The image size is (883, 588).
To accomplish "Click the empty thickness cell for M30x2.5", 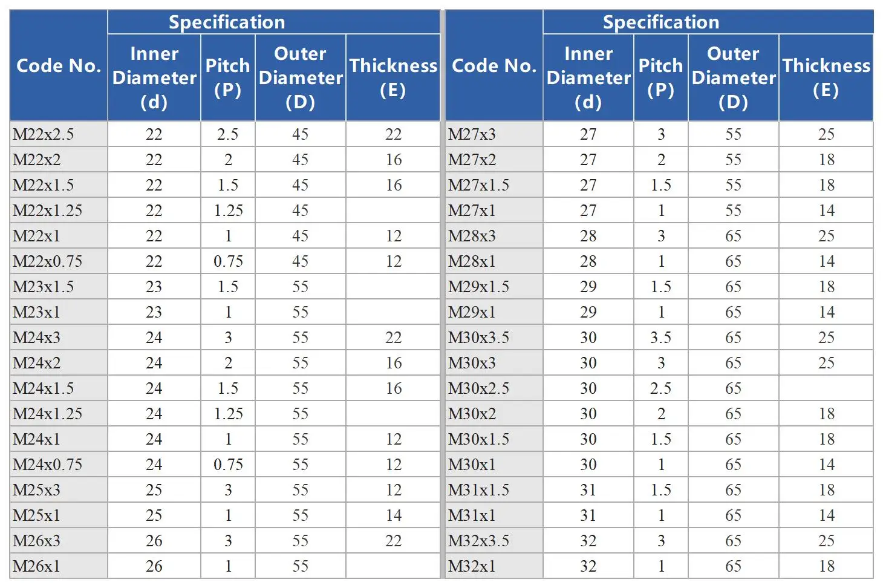I will point(826,388).
